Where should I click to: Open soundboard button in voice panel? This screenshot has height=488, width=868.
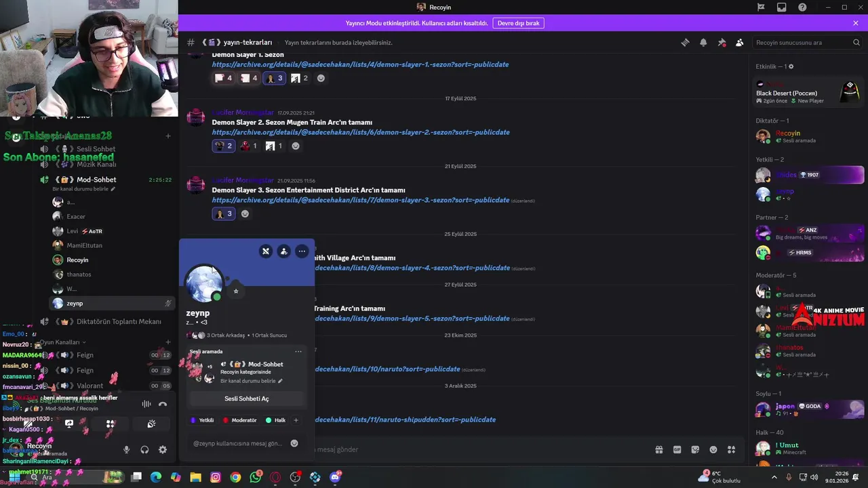pyautogui.click(x=151, y=424)
